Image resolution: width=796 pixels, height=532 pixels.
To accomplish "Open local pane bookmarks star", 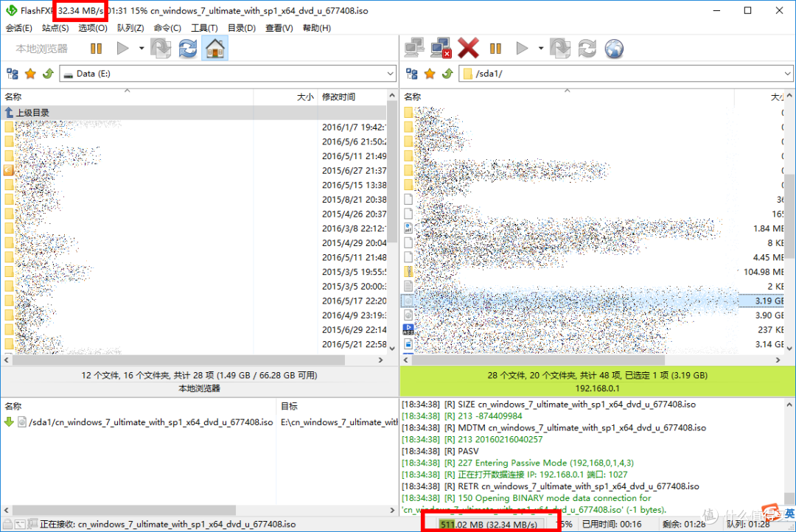I will pyautogui.click(x=30, y=74).
